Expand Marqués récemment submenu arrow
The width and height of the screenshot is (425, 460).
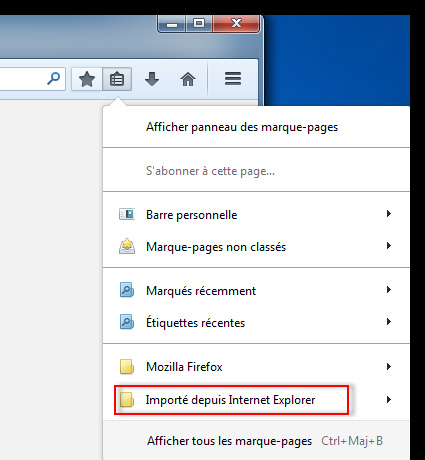point(389,290)
